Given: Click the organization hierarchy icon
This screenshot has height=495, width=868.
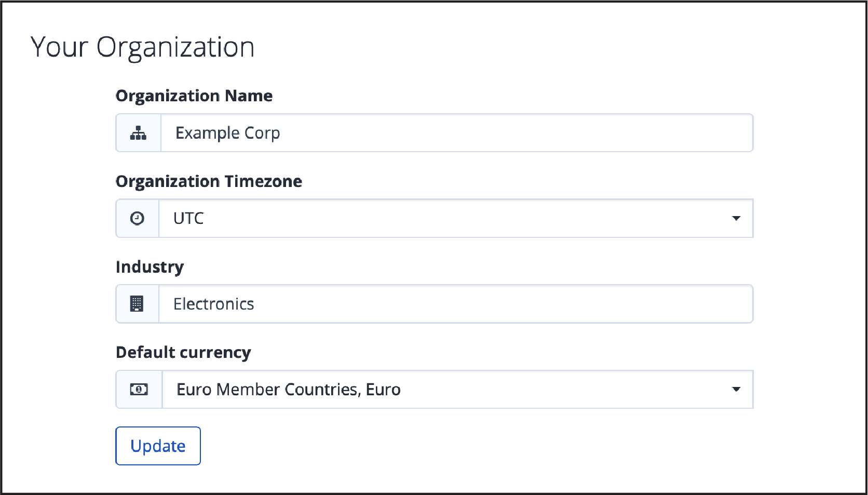Looking at the screenshot, I should 138,133.
